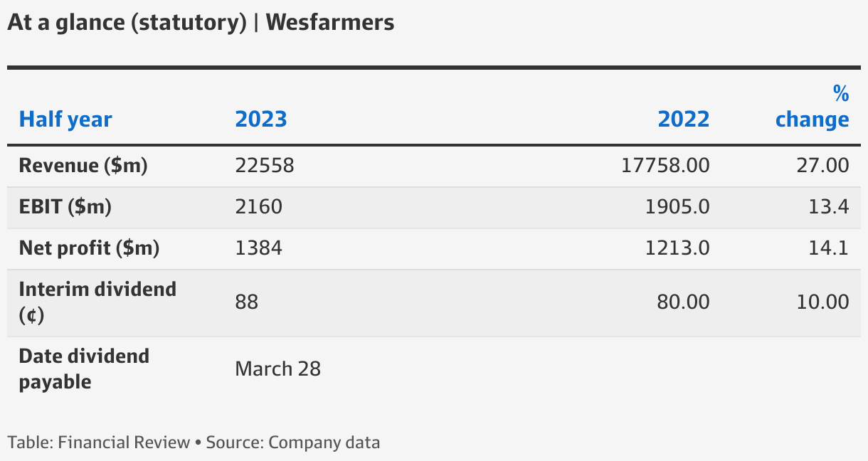868x461 pixels.
Task: Click the 'At a glance (statutory) | Wesfarmers' title
Action: 201,23
